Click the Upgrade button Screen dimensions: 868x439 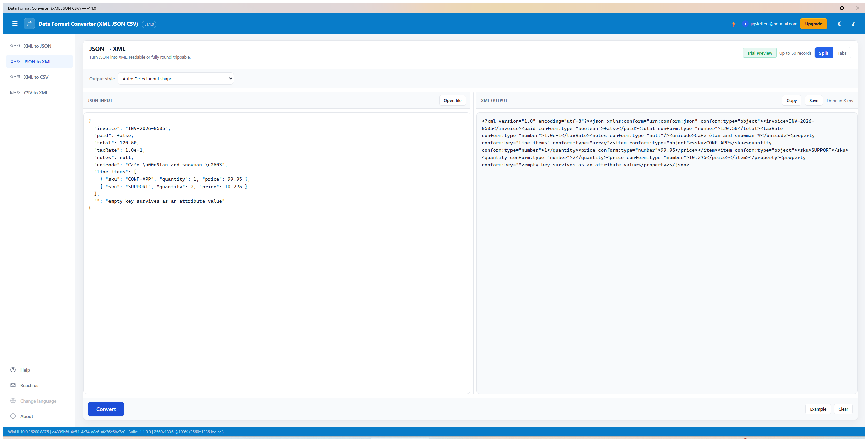[x=813, y=24]
